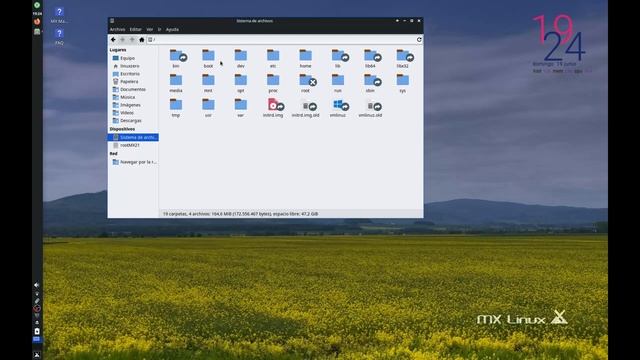Select the initrd.img file

click(273, 108)
